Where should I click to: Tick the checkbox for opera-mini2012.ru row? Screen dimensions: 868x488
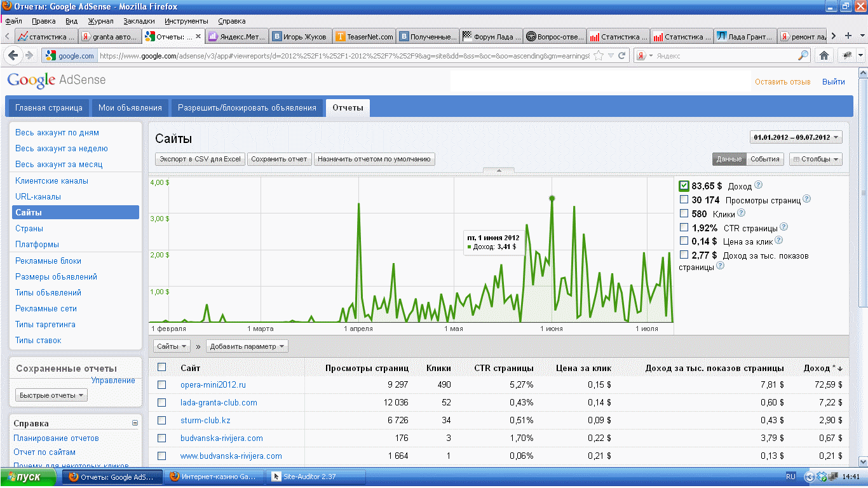162,385
